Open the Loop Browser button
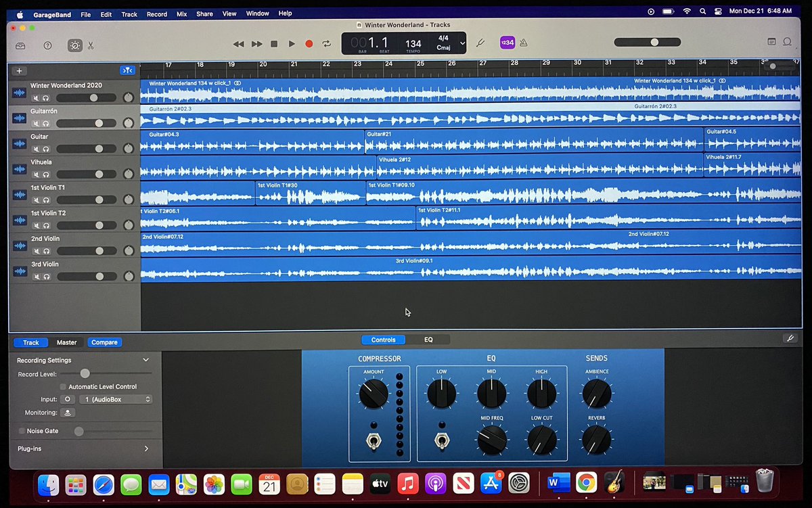The width and height of the screenshot is (812, 508). pos(788,42)
